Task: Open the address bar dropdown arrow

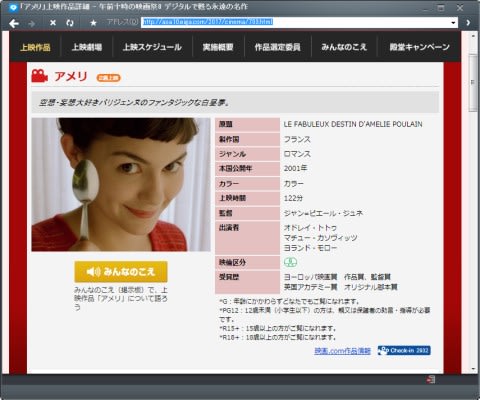Action: (453, 23)
